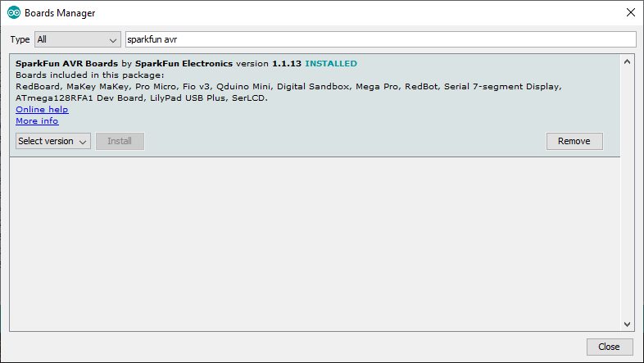Close the dialog using the X button
Image resolution: width=644 pixels, height=363 pixels.
point(631,13)
